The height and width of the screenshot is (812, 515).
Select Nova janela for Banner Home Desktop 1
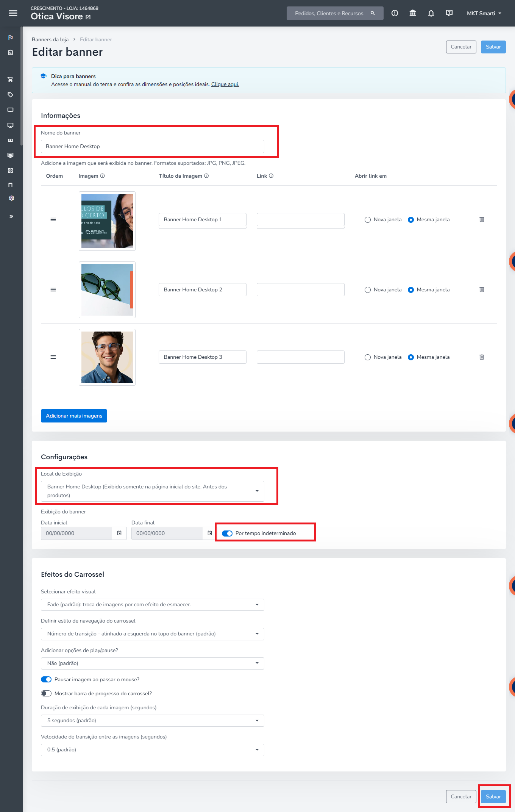point(367,220)
